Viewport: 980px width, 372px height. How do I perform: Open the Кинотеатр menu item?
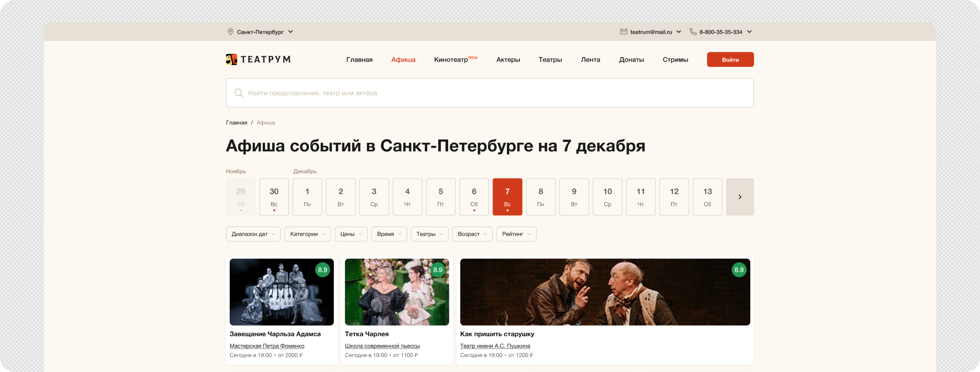click(451, 60)
